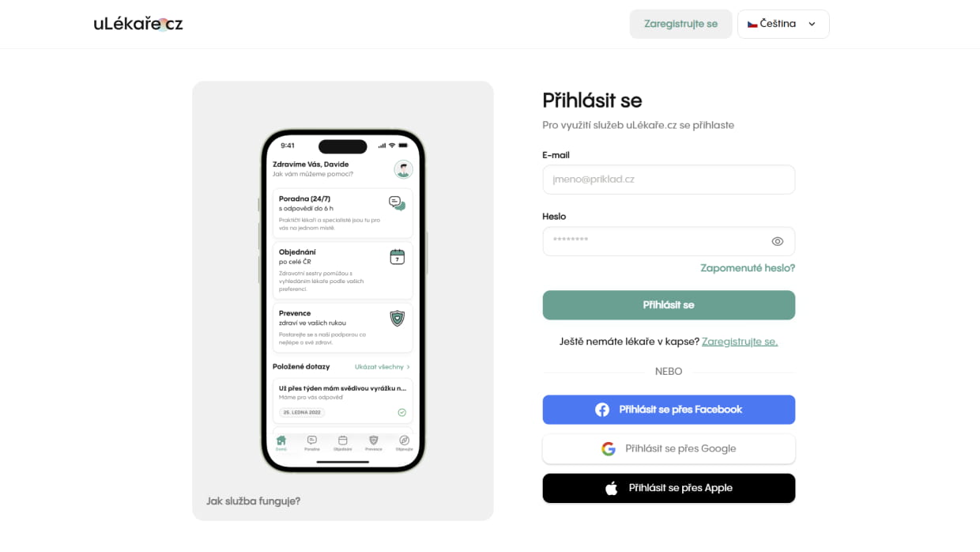Click the Google G logo icon
Image resolution: width=980 pixels, height=552 pixels.
coord(609,448)
